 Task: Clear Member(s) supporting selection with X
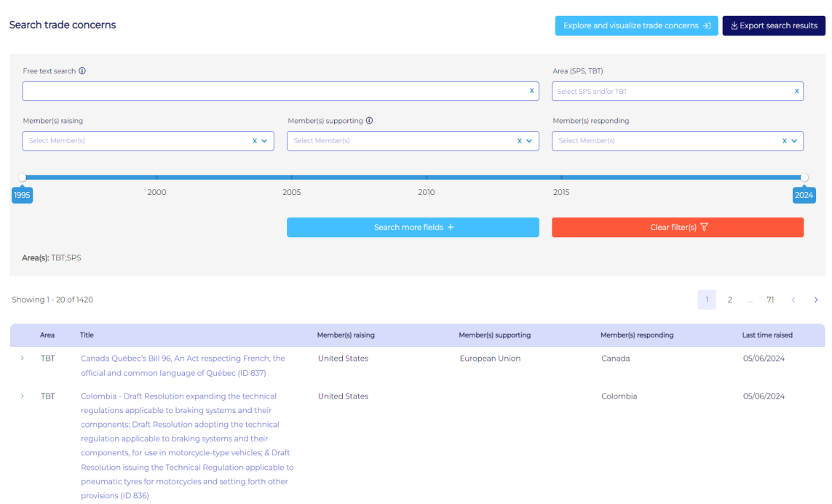[x=520, y=141]
